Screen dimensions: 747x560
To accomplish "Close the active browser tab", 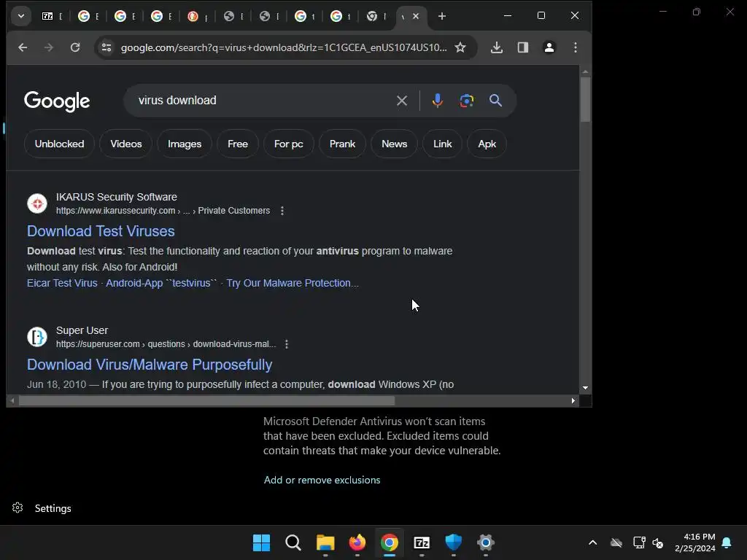I will tap(416, 16).
